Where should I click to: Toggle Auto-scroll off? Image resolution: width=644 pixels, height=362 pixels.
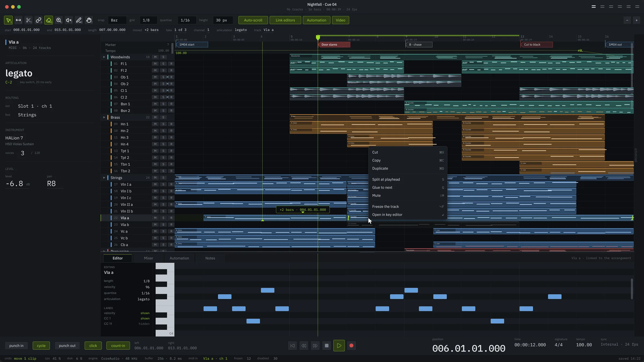pos(253,20)
